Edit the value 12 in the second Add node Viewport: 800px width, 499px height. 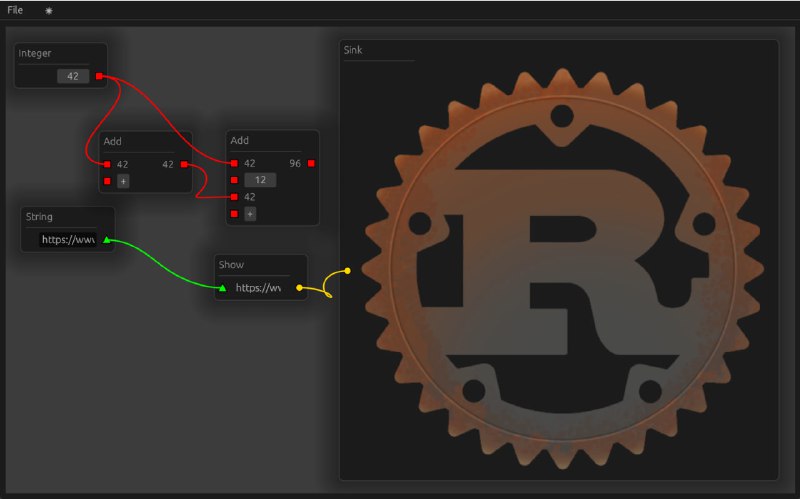(260, 180)
